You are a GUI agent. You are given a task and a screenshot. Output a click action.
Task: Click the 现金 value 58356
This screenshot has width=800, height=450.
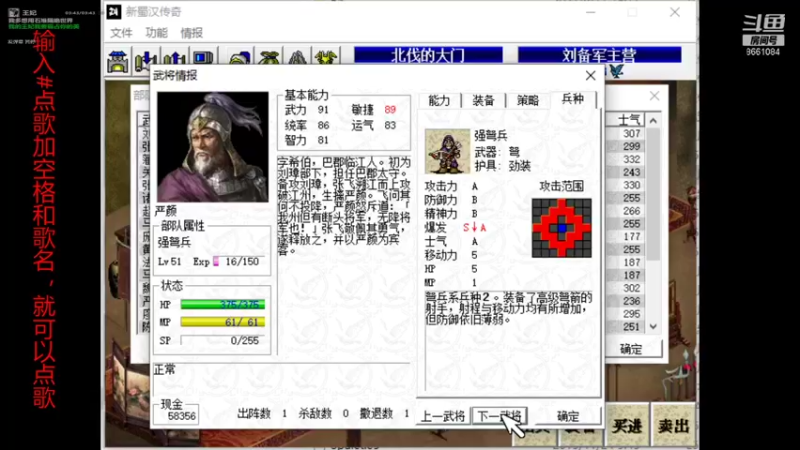click(x=181, y=416)
